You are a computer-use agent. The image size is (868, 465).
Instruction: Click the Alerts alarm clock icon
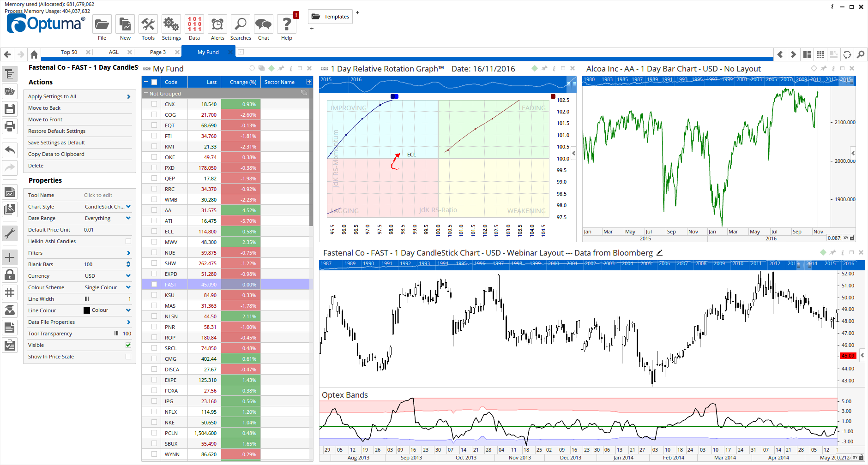(x=217, y=24)
